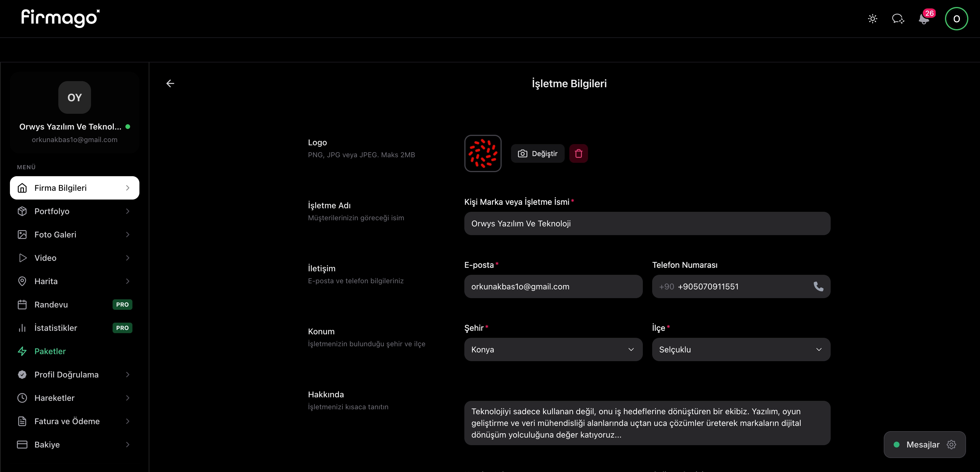Click the firmago logo

(60, 18)
